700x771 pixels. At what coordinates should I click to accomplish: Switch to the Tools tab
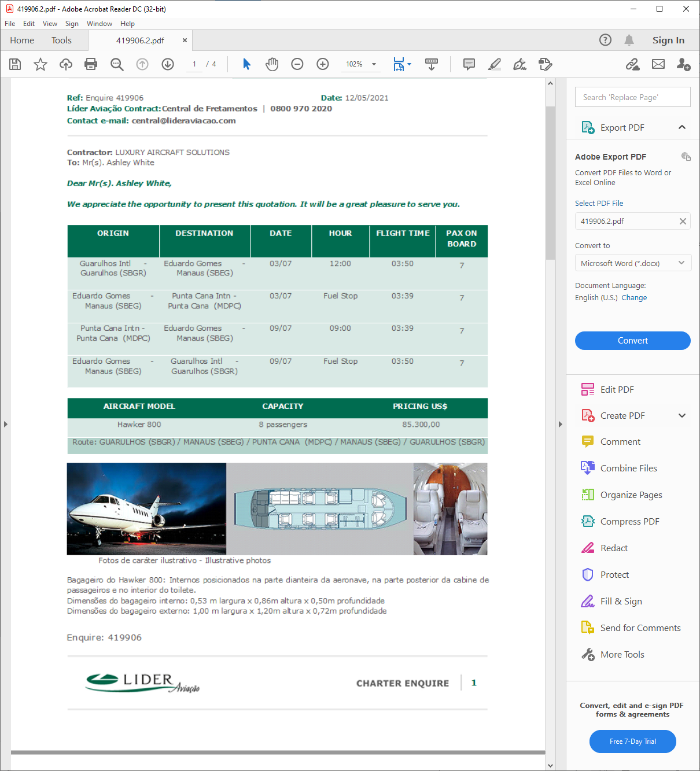(x=61, y=40)
